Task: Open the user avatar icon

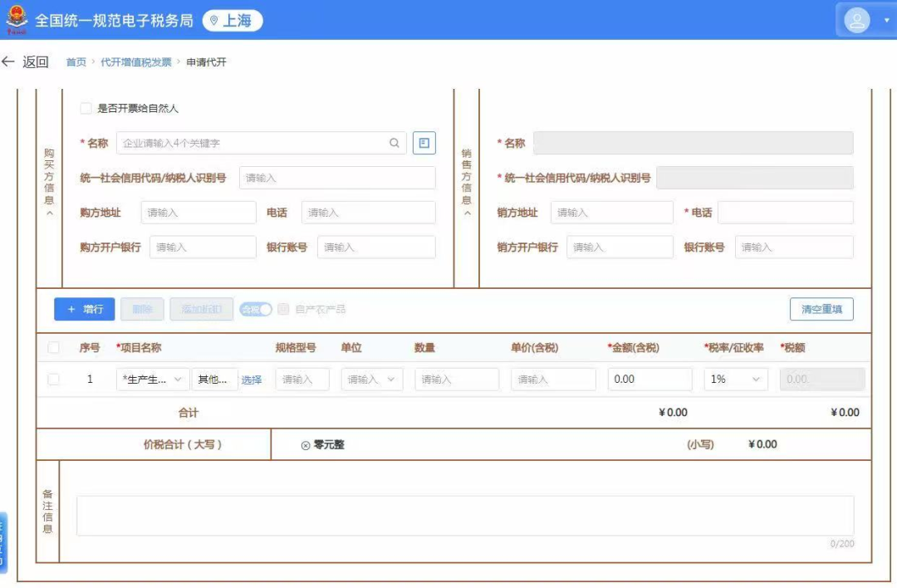Action: coord(856,21)
